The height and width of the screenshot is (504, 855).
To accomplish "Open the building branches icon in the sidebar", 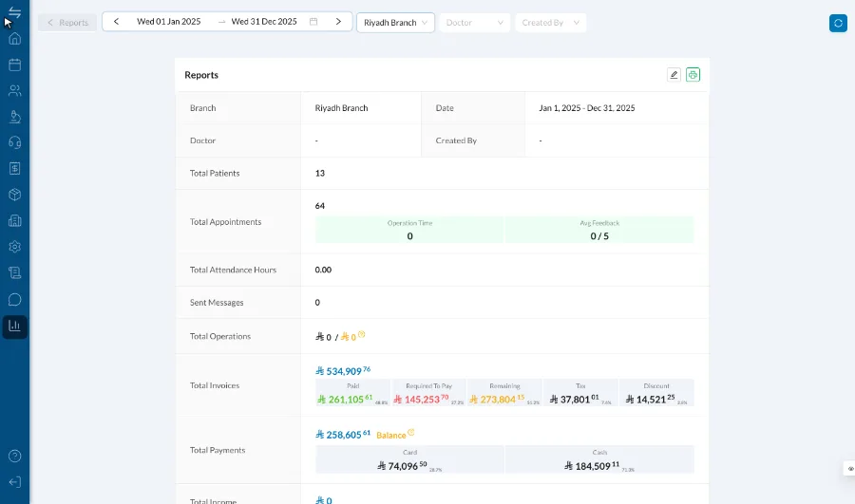I will tap(14, 220).
